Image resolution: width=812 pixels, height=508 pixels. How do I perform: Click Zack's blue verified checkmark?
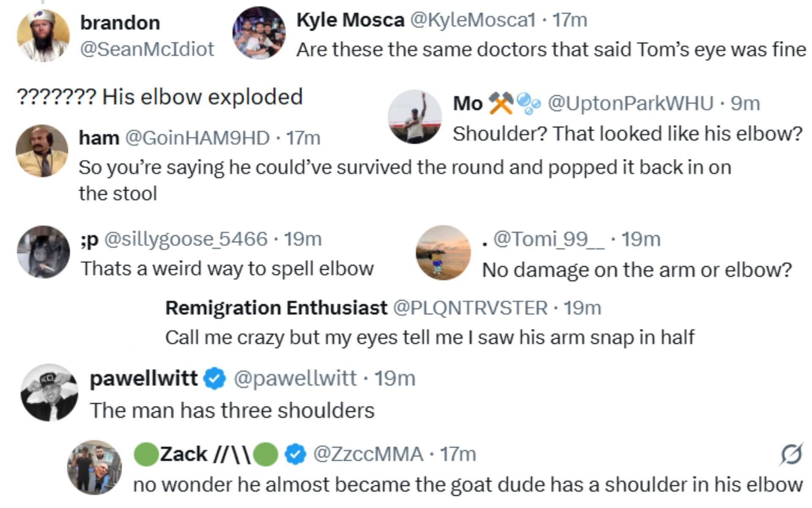[295, 455]
